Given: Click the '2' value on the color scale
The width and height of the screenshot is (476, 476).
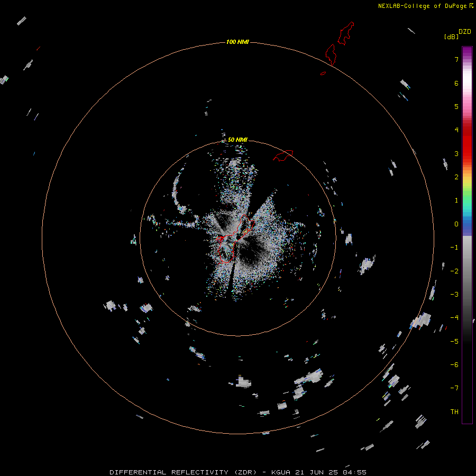Looking at the screenshot, I should click(x=456, y=177).
